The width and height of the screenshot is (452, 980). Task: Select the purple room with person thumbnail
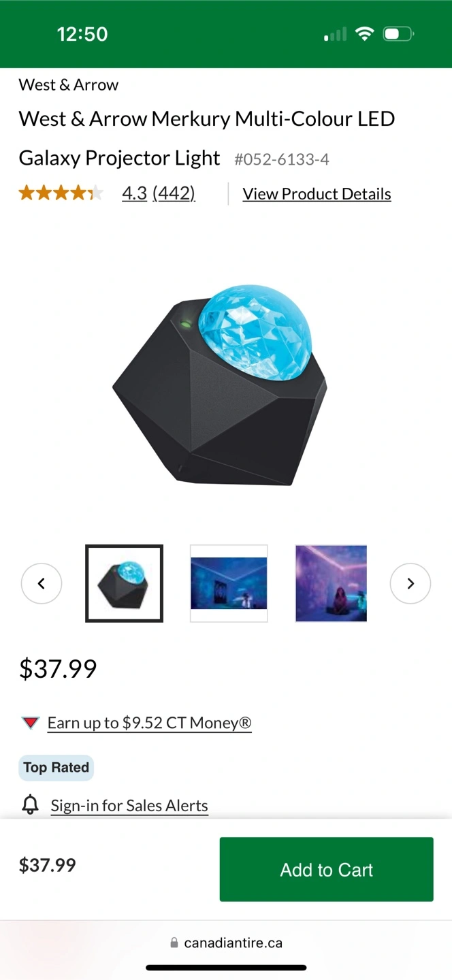click(x=332, y=583)
